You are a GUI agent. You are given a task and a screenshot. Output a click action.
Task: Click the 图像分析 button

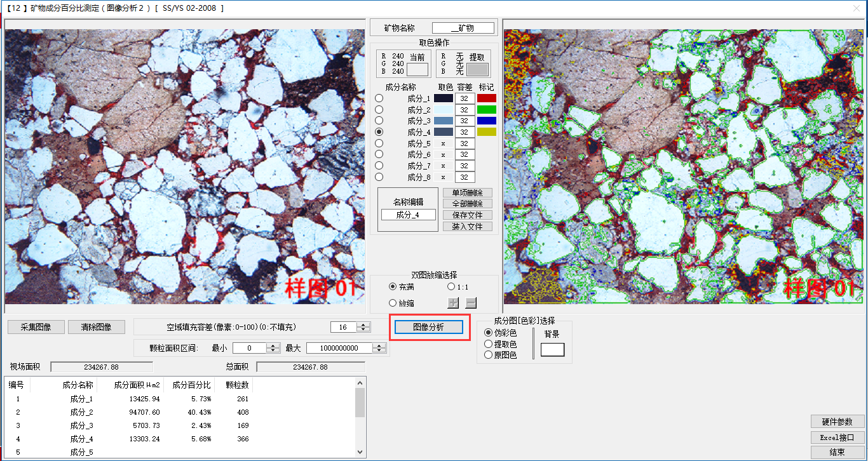pyautogui.click(x=428, y=327)
